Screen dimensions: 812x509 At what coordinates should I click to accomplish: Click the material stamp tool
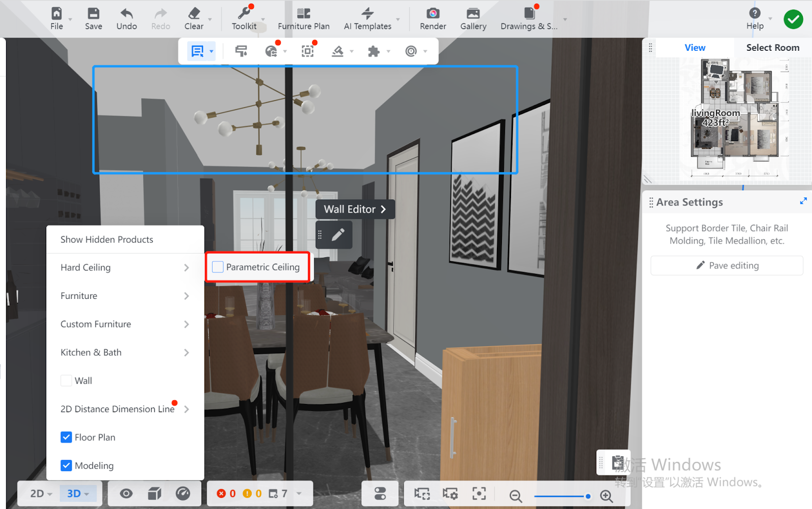click(337, 51)
